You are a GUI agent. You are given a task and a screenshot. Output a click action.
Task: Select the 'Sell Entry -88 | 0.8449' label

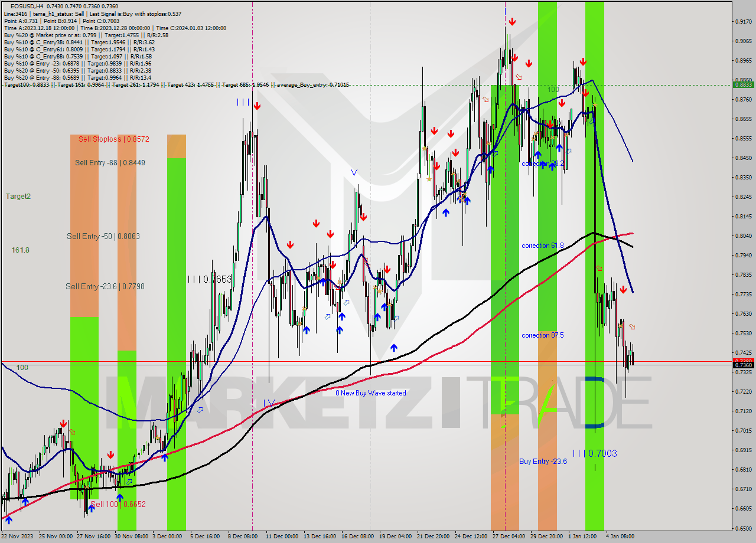click(x=110, y=163)
